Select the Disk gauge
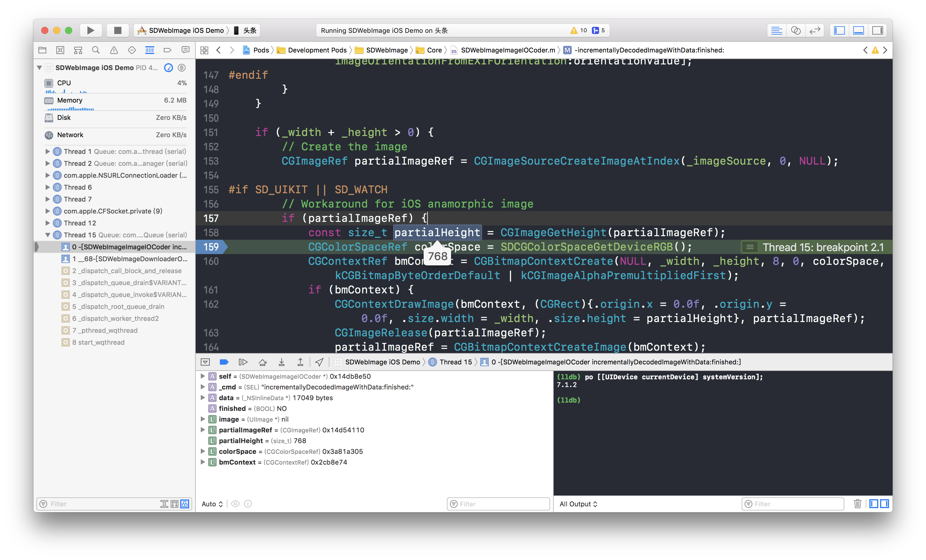Screen dimensions: 926x560 (115, 117)
